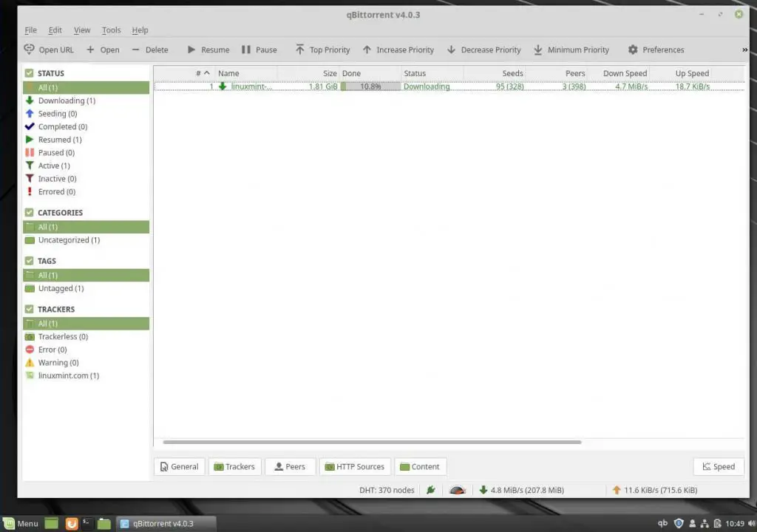Filter by Resumed (1) status
The height and width of the screenshot is (532, 757).
click(86, 140)
